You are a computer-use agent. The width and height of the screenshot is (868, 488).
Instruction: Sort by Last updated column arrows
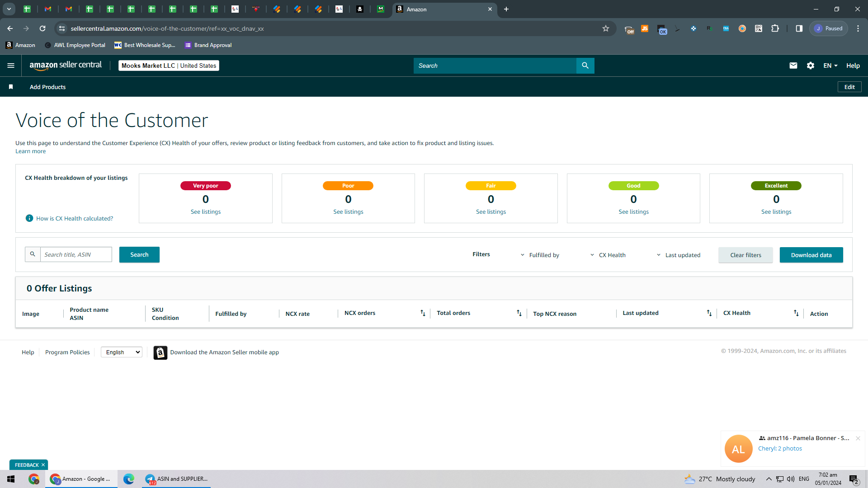(x=709, y=313)
